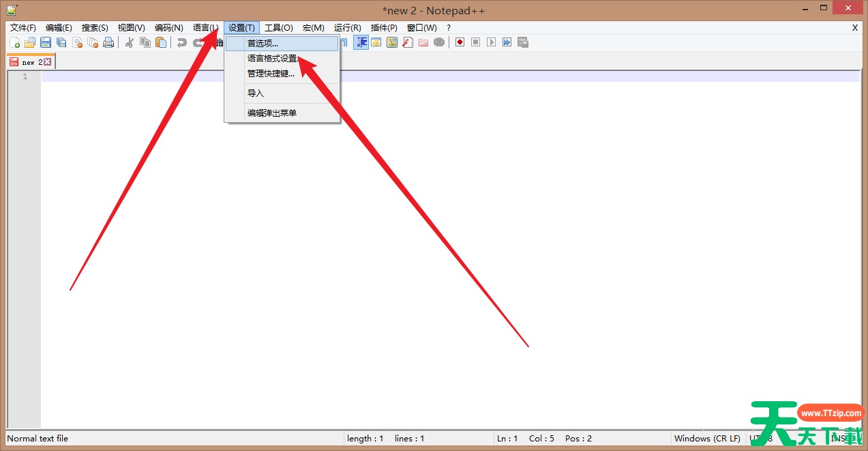Open the 插件(P) menu
This screenshot has height=451, width=868.
point(383,27)
